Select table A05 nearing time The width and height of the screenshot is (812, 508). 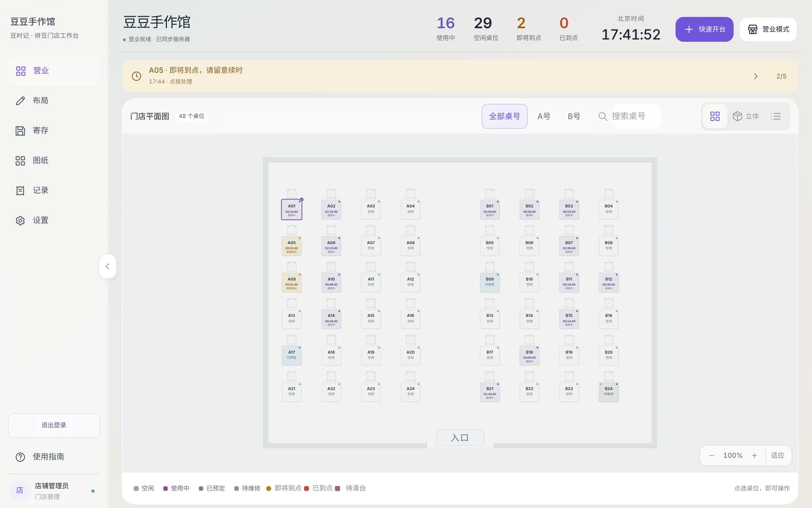click(x=292, y=246)
